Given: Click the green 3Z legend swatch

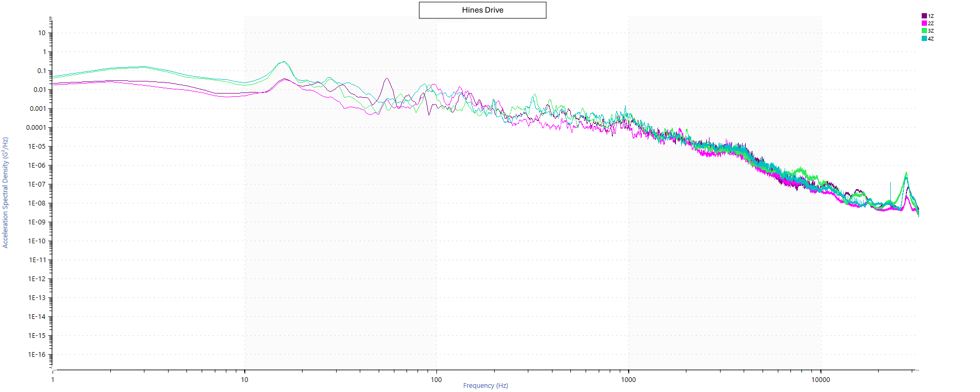Looking at the screenshot, I should point(924,30).
